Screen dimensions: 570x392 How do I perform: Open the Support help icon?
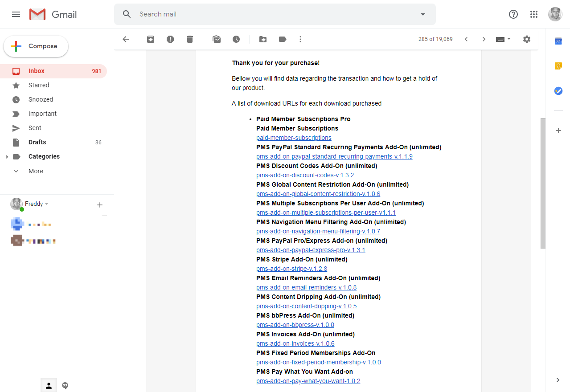click(x=513, y=14)
